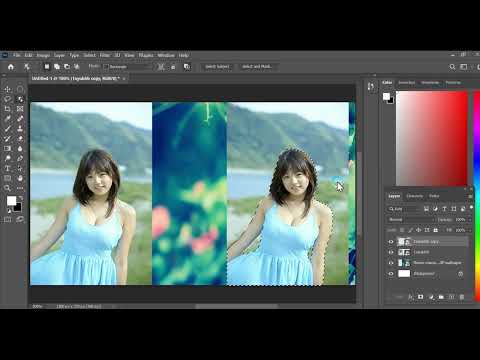This screenshot has width=480, height=360.
Task: Click the Select Subject button
Action: [x=217, y=67]
